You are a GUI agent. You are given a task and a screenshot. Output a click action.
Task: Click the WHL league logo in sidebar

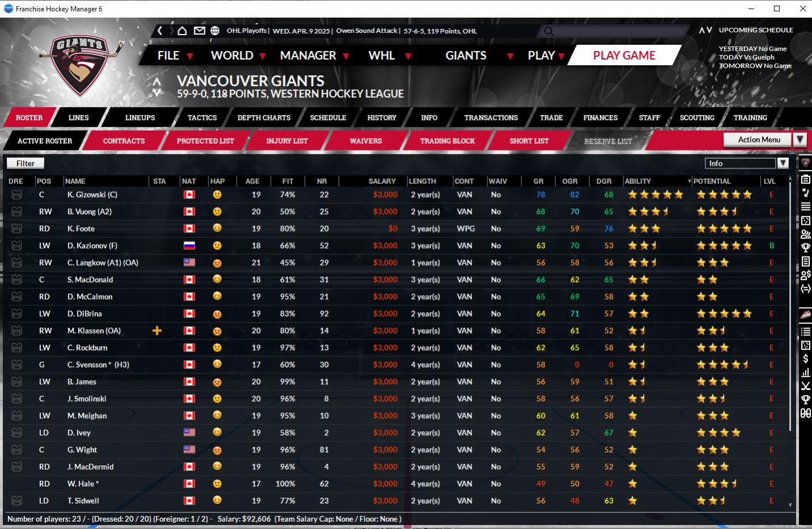(805, 314)
